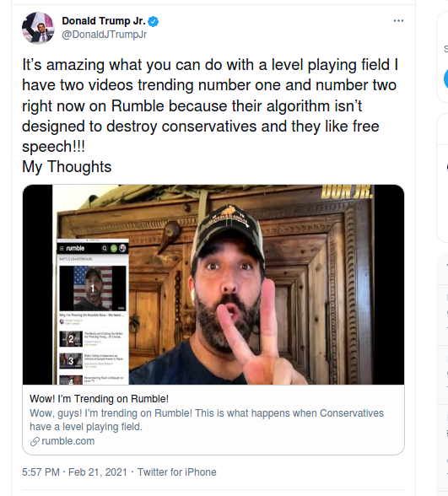
Task: Click the Rumble hamburger menu icon in thumbnail
Action: click(x=62, y=248)
